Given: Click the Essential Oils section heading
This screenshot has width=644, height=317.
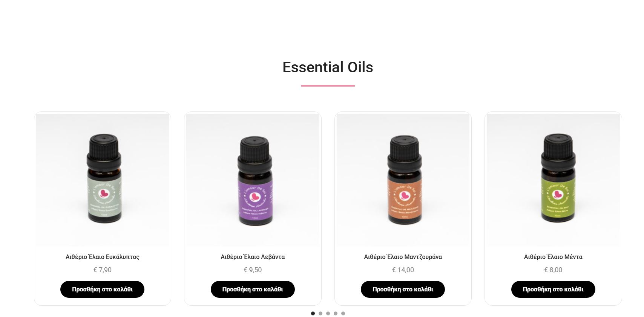Looking at the screenshot, I should (328, 67).
